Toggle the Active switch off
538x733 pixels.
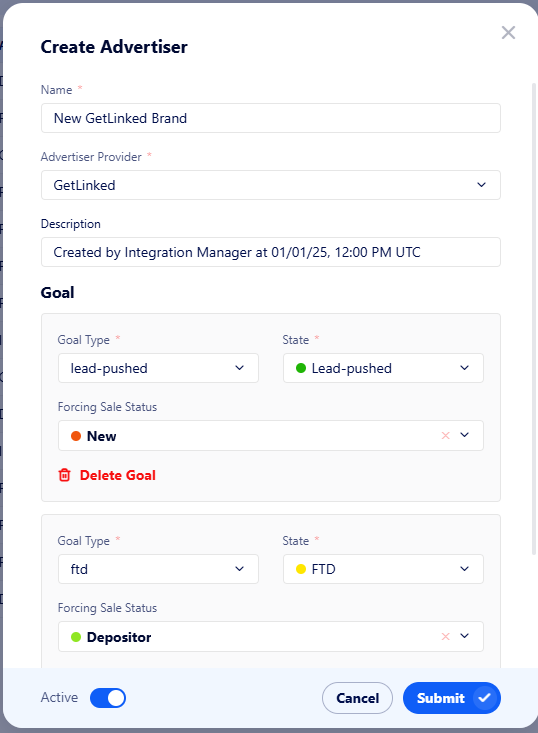(x=108, y=698)
